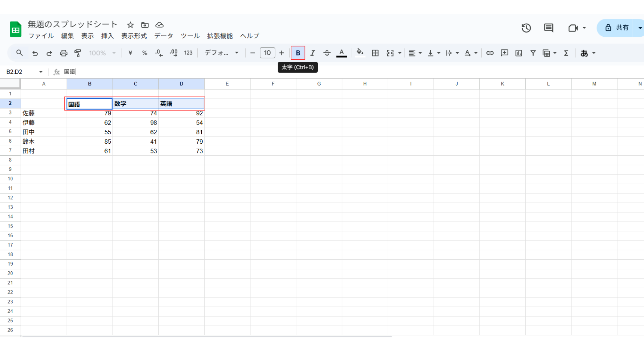This screenshot has height=351, width=644.
Task: Open the comments panel icon
Action: [x=548, y=28]
